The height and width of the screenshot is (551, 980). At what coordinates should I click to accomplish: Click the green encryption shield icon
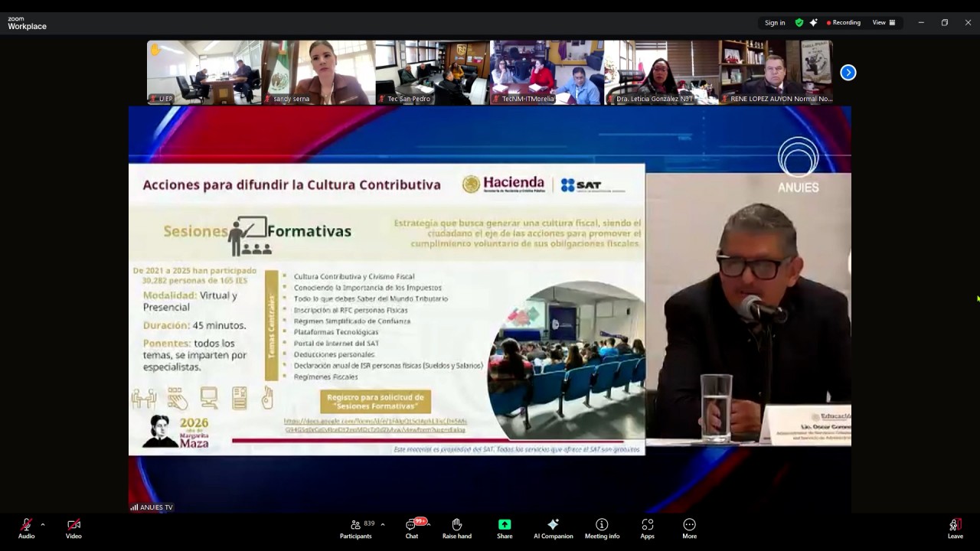799,23
